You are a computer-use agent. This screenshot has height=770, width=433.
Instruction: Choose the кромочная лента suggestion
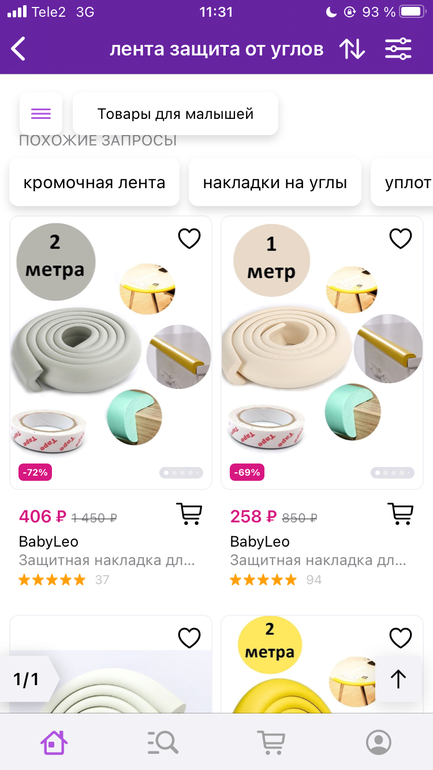point(94,182)
